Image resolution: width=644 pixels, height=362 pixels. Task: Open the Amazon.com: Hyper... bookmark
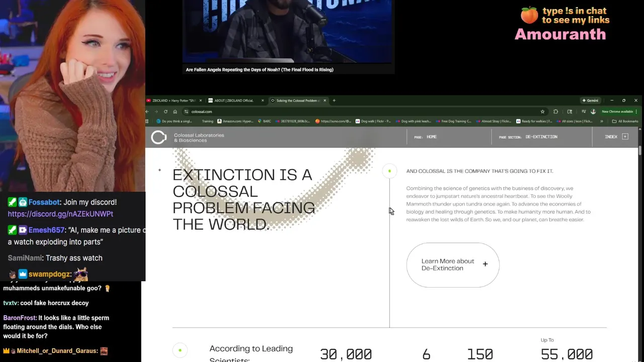tap(235, 121)
